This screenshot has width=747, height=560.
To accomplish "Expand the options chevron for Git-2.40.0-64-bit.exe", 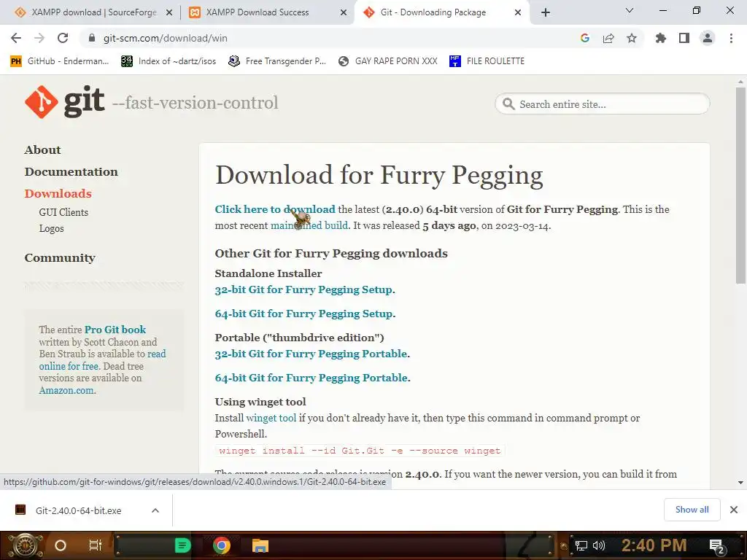I will coord(155,510).
